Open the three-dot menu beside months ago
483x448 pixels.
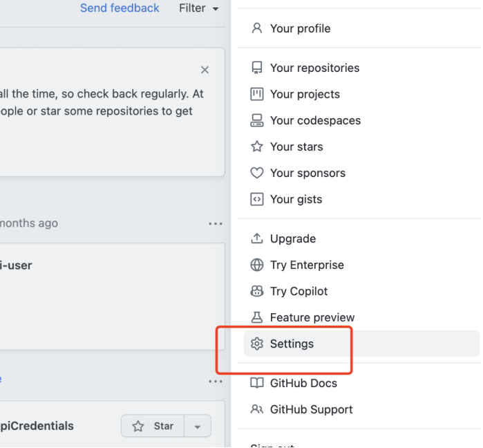[216, 223]
